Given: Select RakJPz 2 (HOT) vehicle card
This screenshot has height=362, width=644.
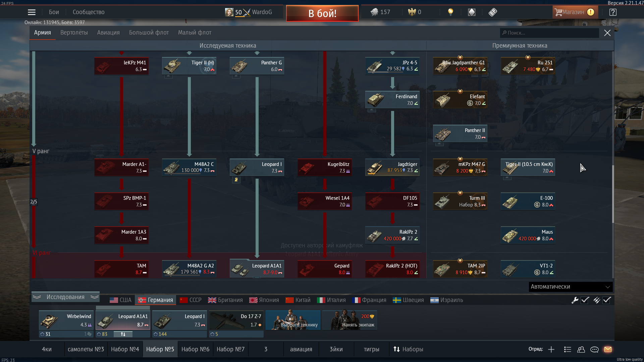Looking at the screenshot, I should [392, 269].
